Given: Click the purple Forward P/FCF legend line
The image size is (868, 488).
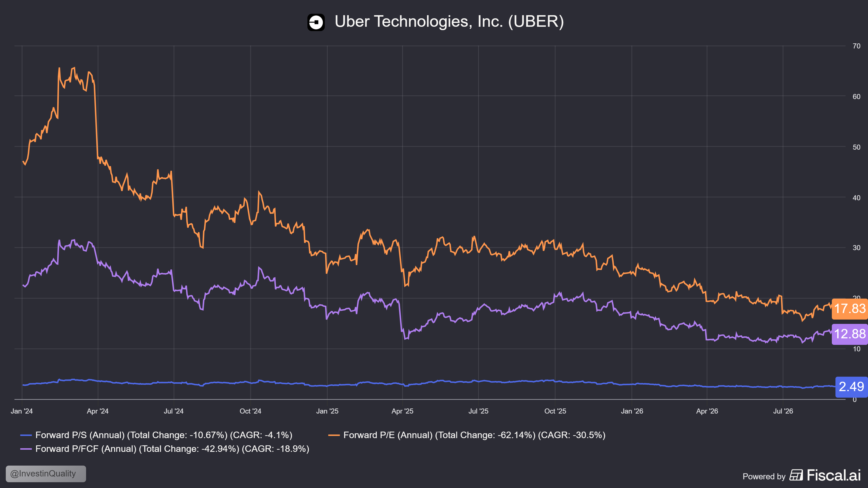Looking at the screenshot, I should point(26,449).
